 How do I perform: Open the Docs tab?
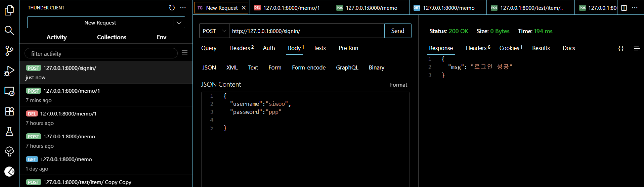pyautogui.click(x=569, y=48)
